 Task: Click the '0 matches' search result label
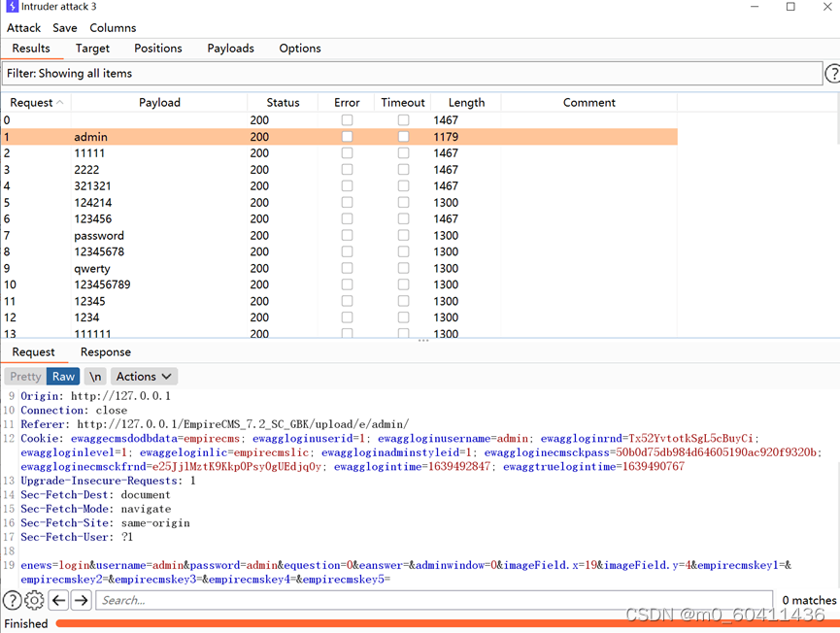809,600
